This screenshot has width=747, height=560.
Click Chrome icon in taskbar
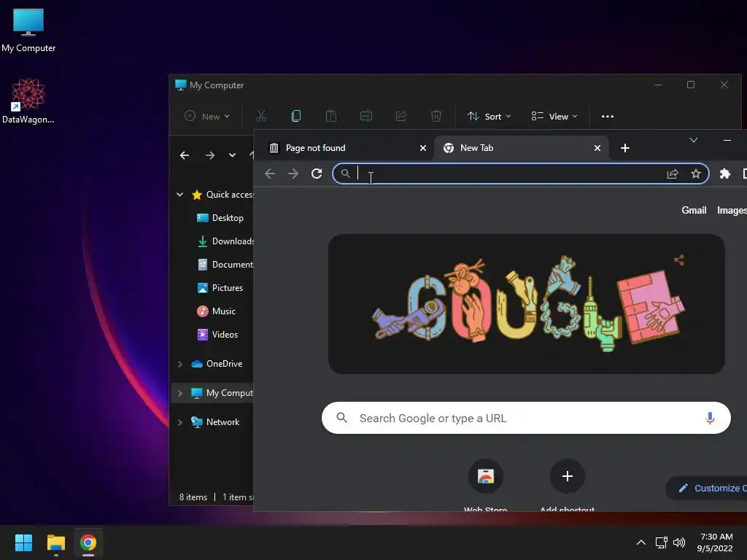click(x=88, y=542)
